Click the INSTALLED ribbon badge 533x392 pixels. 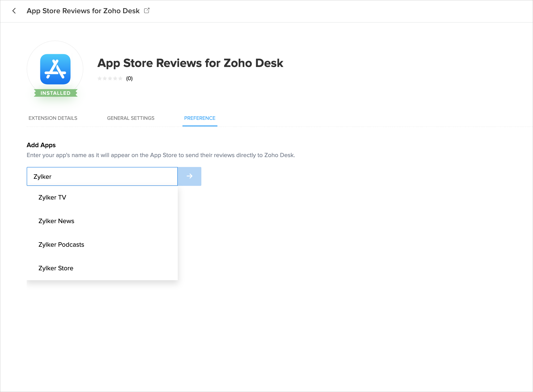click(x=55, y=93)
